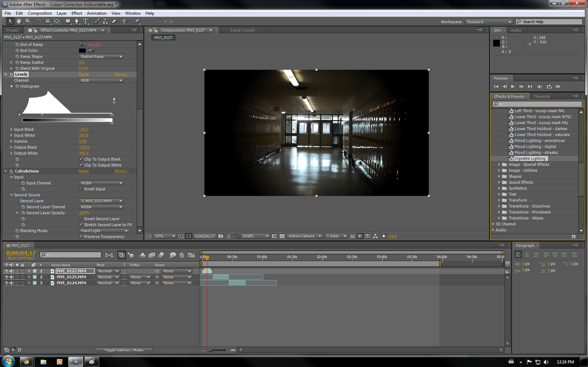Screen dimensions: 588x367
Task: Take a snapshot with the camera icon
Action: pyautogui.click(x=221, y=236)
